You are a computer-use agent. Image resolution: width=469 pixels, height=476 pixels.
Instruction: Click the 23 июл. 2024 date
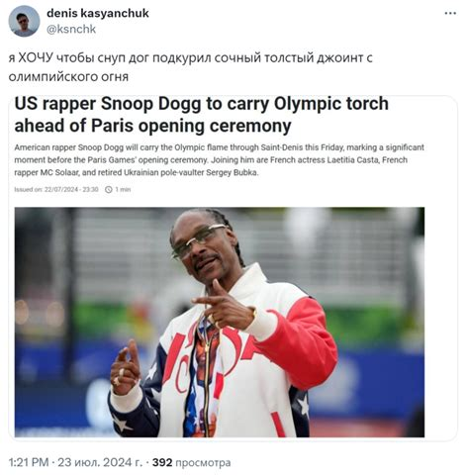coord(100,462)
